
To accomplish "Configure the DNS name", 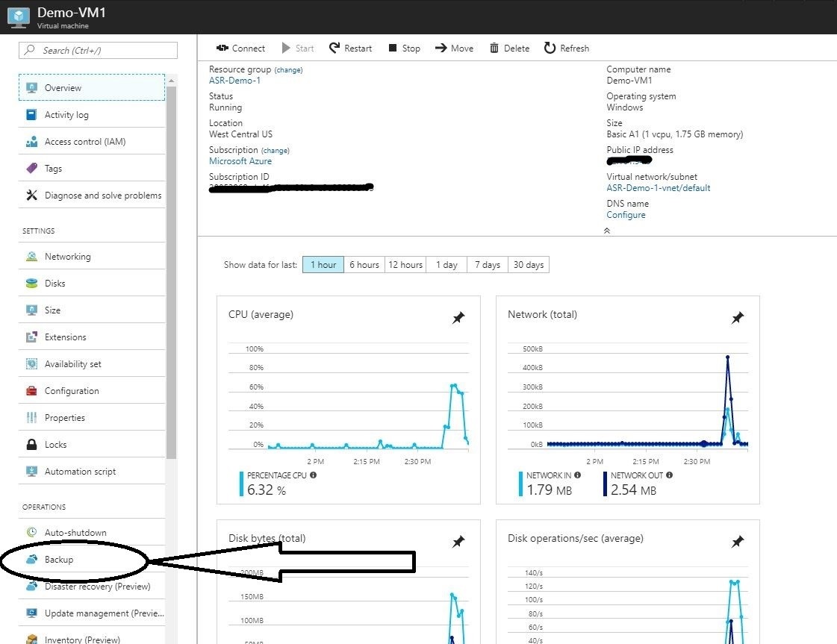I will (x=626, y=214).
